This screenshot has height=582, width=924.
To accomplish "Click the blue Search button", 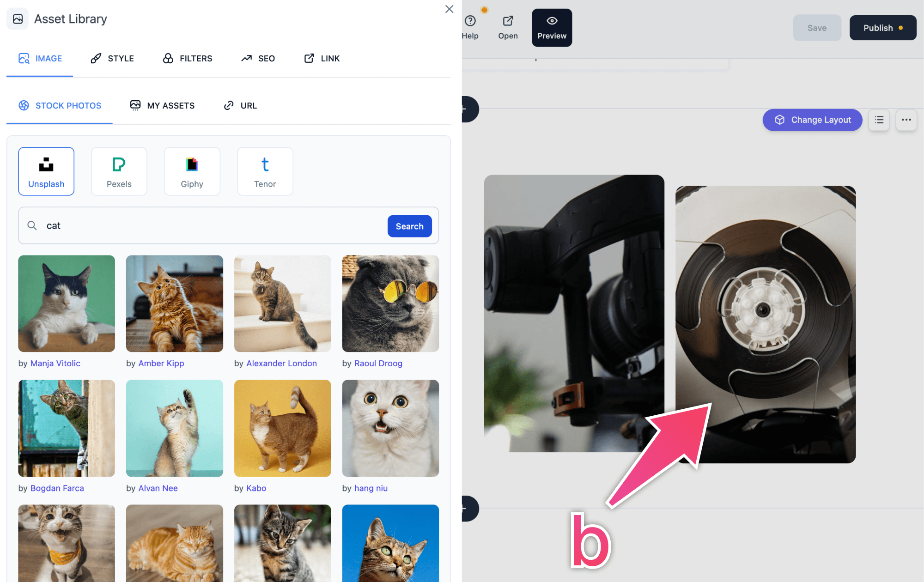I will [409, 226].
